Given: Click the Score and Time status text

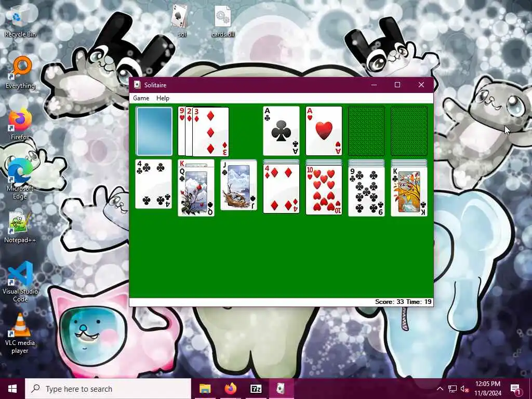Looking at the screenshot, I should coord(403,302).
